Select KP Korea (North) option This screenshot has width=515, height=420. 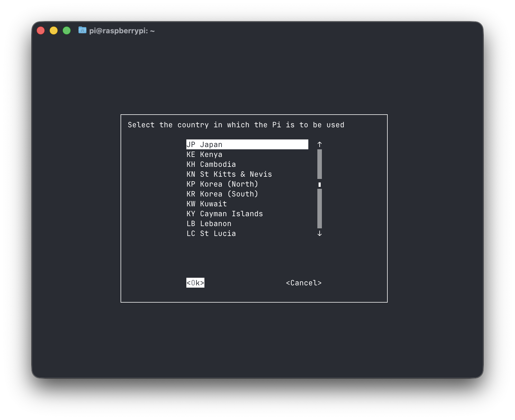tap(222, 184)
